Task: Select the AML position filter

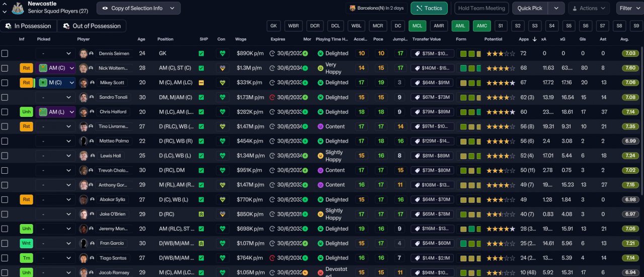Action: pos(460,26)
